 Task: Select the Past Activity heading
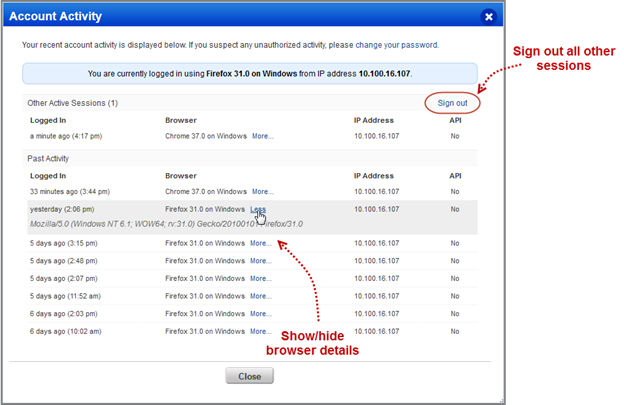pyautogui.click(x=48, y=158)
